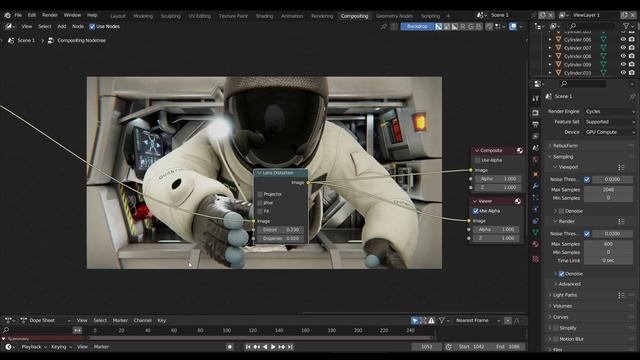Click the Blender logo icon
Image resolution: width=640 pixels, height=360 pixels.
coord(7,15)
